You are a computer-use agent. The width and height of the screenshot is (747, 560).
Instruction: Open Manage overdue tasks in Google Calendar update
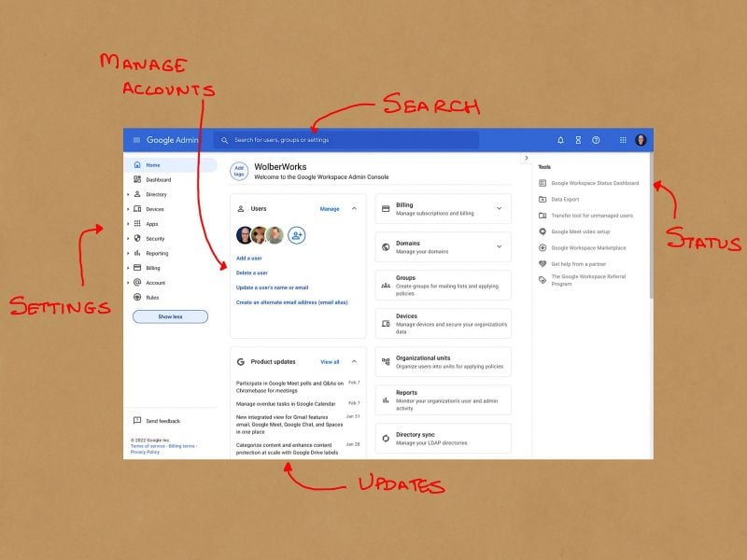tap(286, 404)
